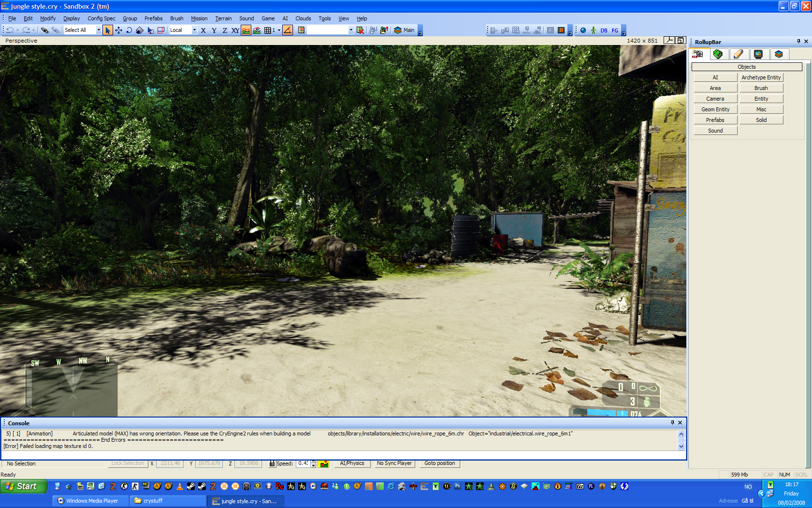Viewport: 812px width, 508px height.
Task: Open the Layers tab in RollupBar
Action: 779,54
